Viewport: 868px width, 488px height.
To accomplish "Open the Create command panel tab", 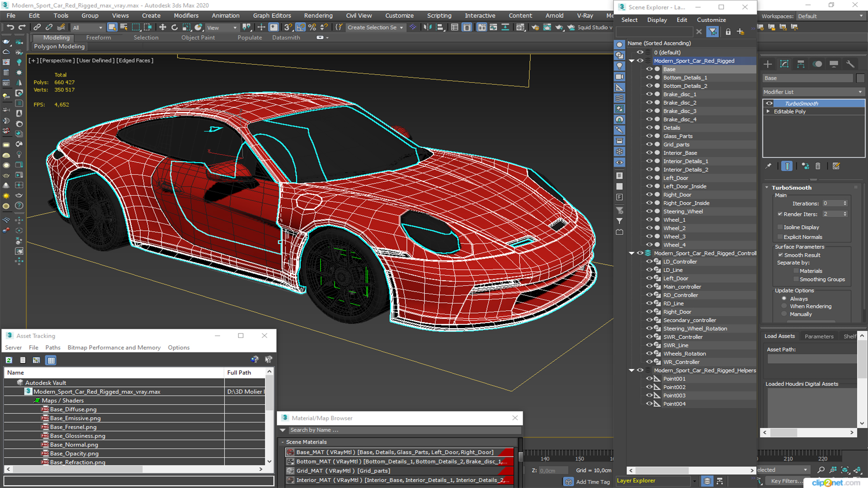I will click(768, 64).
